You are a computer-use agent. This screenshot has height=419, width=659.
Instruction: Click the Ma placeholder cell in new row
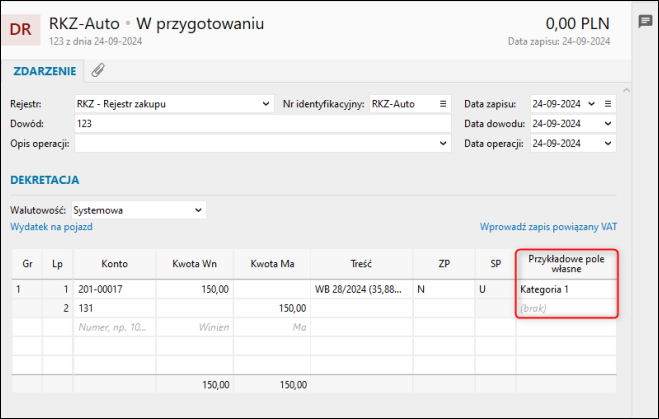click(272, 327)
